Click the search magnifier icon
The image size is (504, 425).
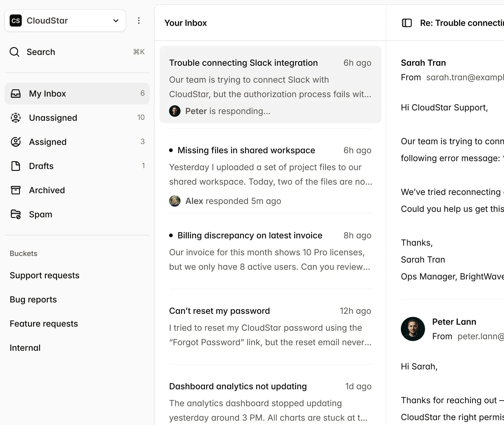tap(14, 52)
